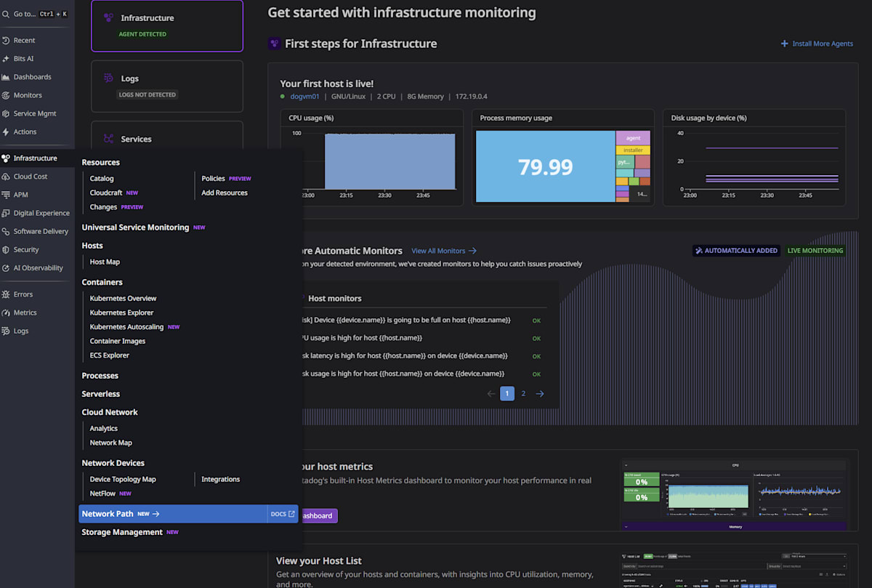This screenshot has width=872, height=588.
Task: Go to page 2 of Host monitors
Action: (x=523, y=394)
